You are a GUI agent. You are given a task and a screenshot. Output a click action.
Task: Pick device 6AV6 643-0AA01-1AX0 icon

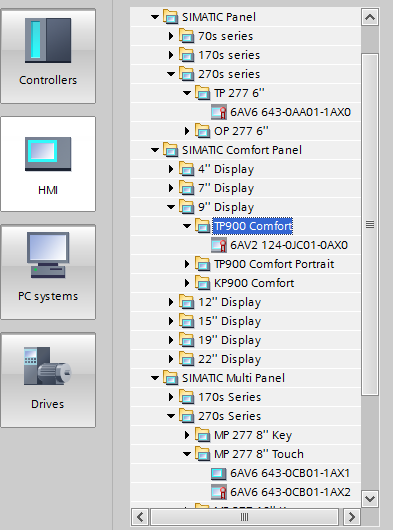coord(219,112)
